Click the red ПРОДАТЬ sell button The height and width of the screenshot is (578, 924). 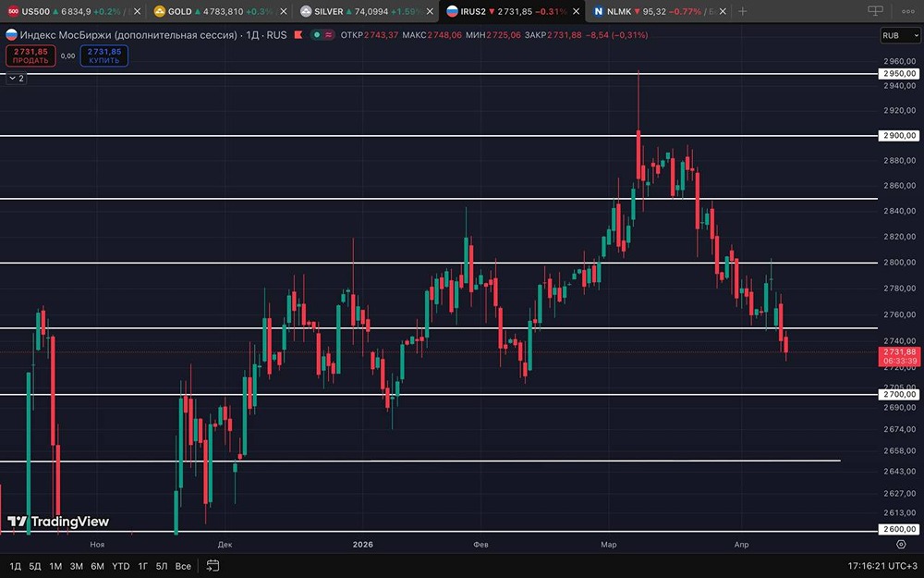tap(30, 56)
